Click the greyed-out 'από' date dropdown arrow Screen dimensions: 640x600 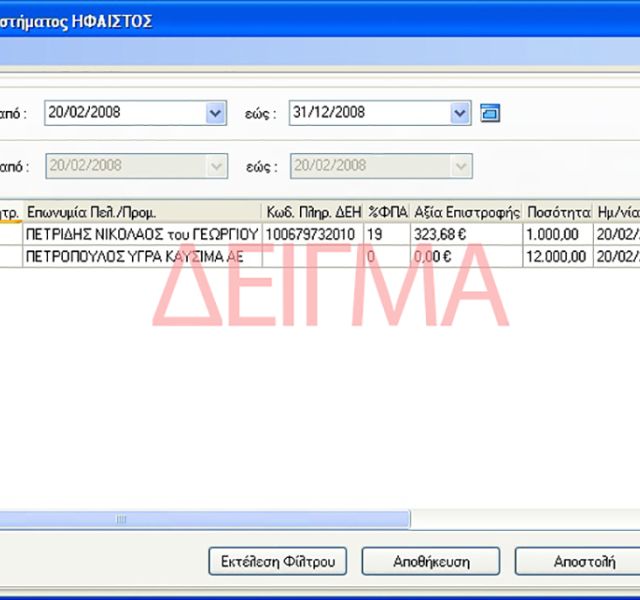(216, 166)
